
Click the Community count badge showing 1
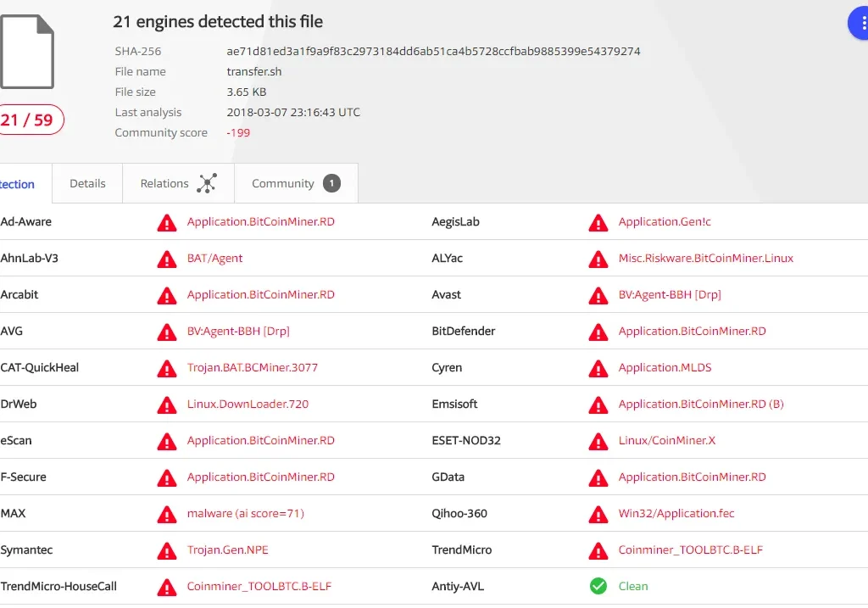(x=331, y=183)
